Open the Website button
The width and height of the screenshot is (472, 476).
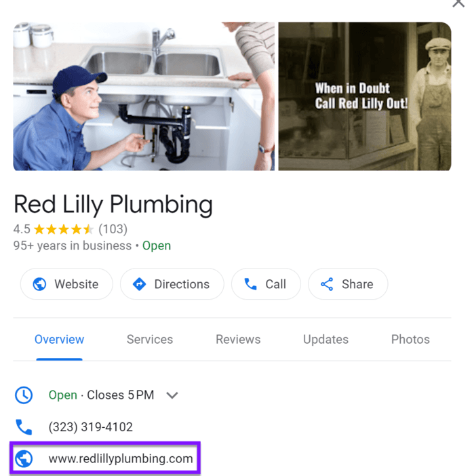tap(66, 284)
